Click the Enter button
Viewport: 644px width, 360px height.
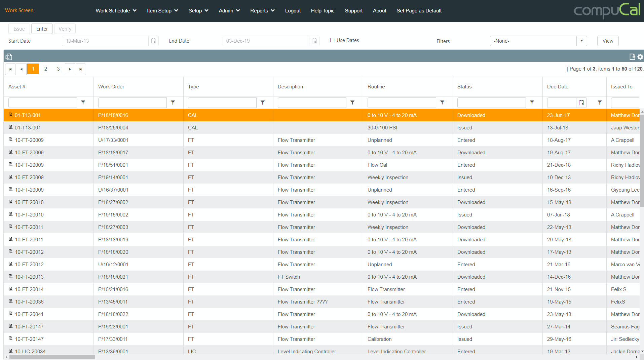pos(42,29)
